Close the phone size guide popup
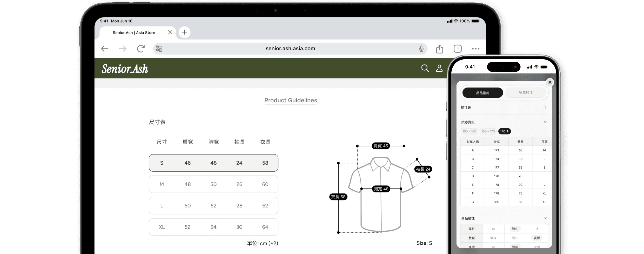644x254 pixels. click(x=550, y=82)
